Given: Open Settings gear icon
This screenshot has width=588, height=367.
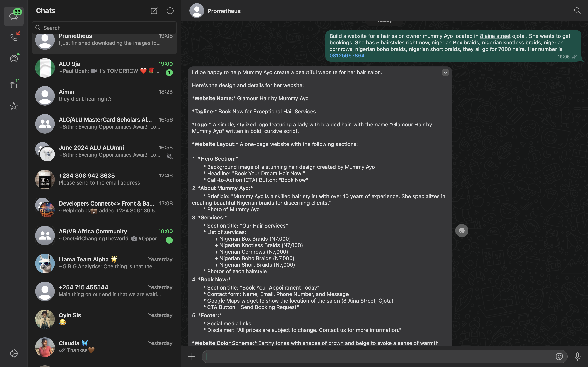Looking at the screenshot, I should click(x=14, y=353).
